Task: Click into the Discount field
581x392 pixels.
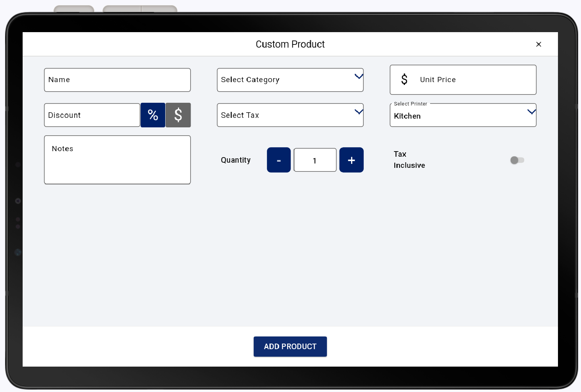Action: click(92, 115)
